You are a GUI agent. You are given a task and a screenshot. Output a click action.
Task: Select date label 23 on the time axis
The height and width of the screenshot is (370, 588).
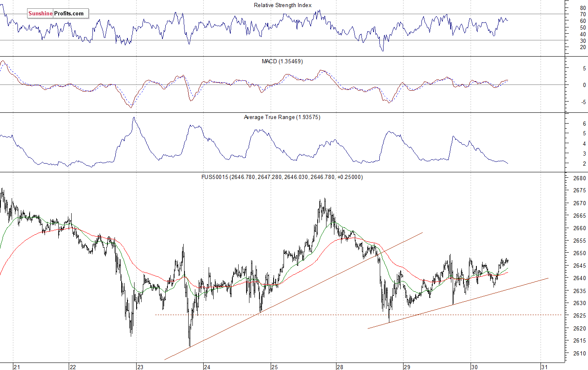140,367
